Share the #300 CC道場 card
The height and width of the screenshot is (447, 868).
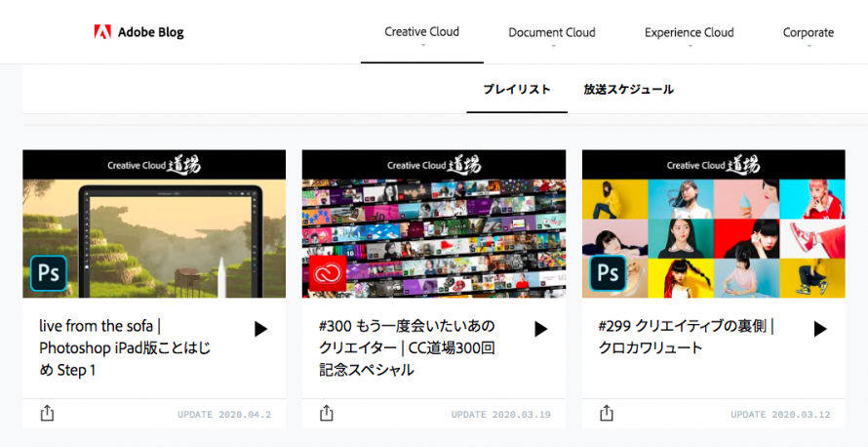click(x=327, y=413)
